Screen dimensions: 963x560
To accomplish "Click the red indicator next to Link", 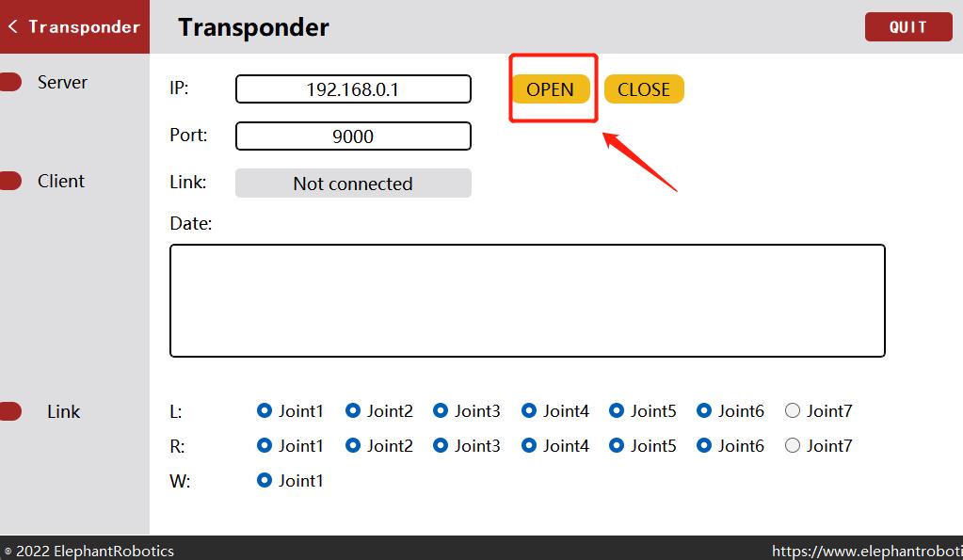I will 9,411.
